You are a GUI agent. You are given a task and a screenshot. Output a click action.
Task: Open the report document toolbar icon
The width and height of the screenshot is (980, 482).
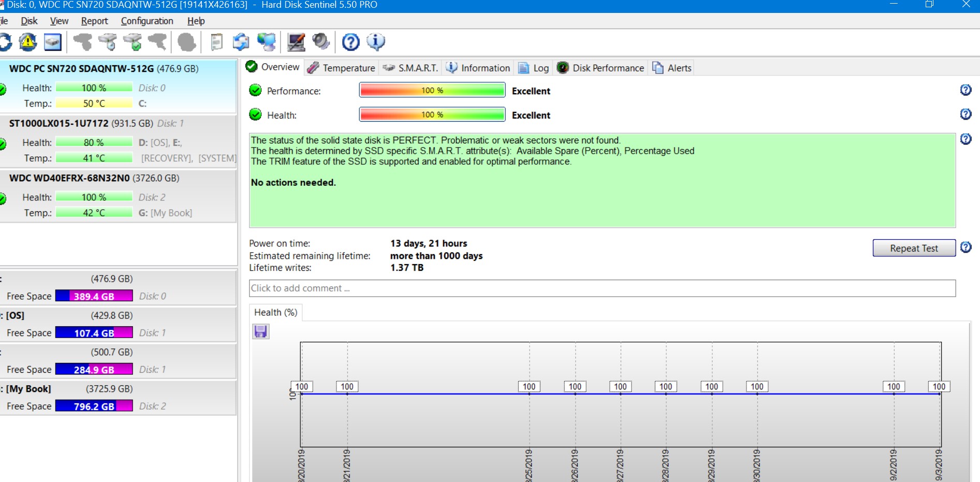216,42
